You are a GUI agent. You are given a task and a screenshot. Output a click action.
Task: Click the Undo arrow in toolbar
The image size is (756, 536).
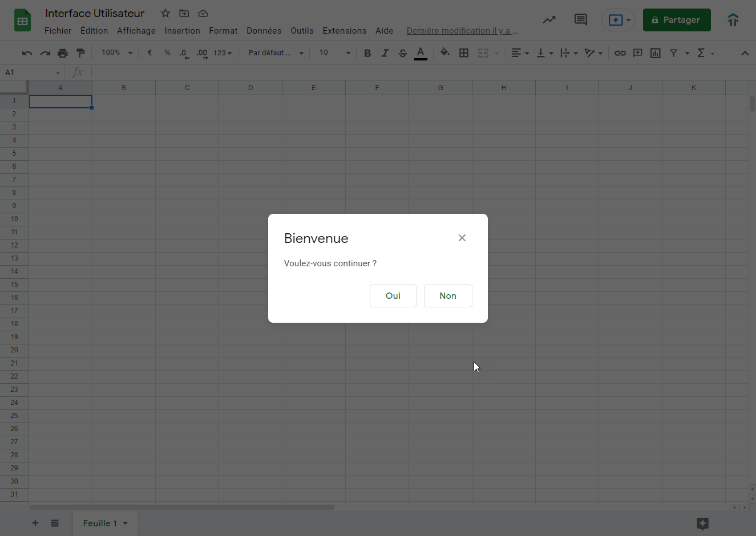(x=27, y=53)
